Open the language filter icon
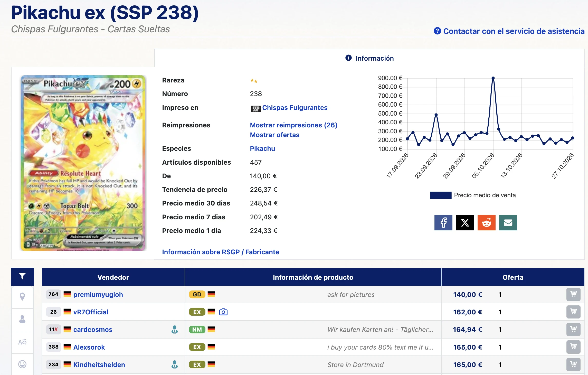 point(22,342)
